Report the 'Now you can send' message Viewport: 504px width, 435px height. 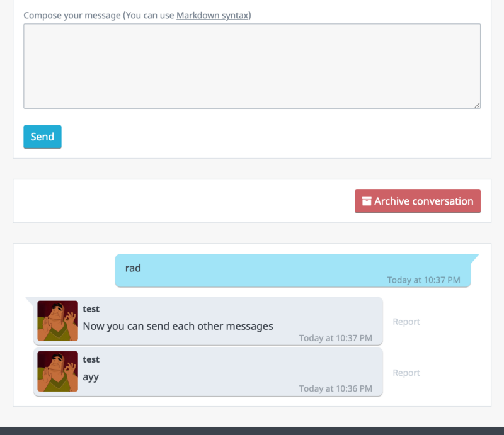click(x=406, y=322)
